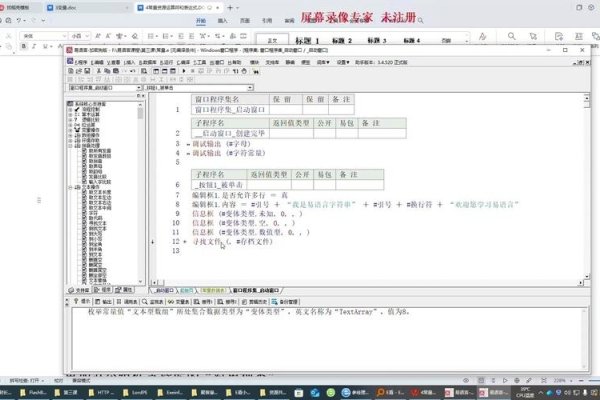
Task: Open the 程序 menu in IDE
Action: click(81, 62)
